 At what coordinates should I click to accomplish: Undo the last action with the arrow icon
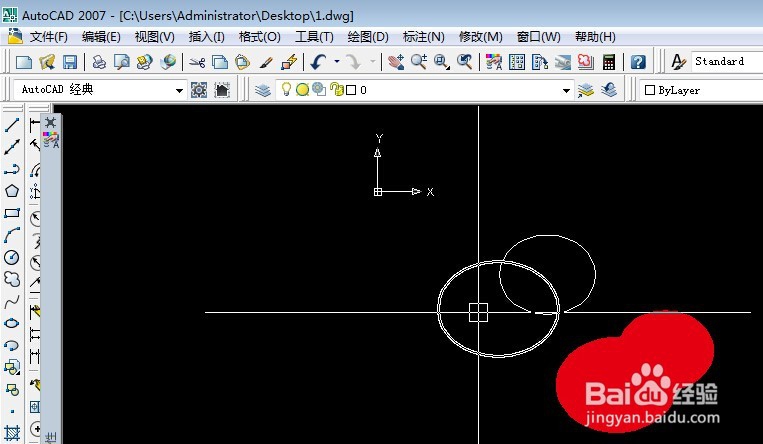point(319,62)
